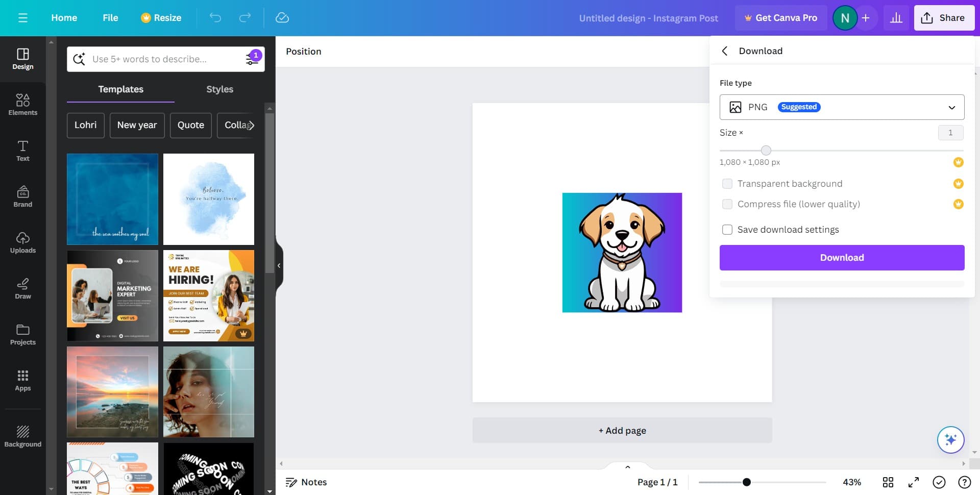The width and height of the screenshot is (980, 495).
Task: Enable Transparent background option
Action: point(727,183)
